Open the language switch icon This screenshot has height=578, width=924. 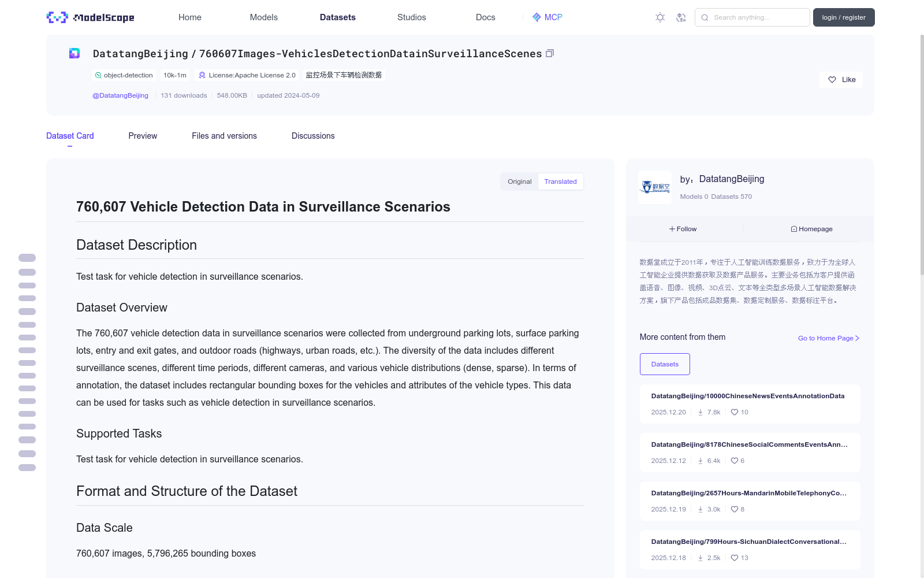click(681, 17)
